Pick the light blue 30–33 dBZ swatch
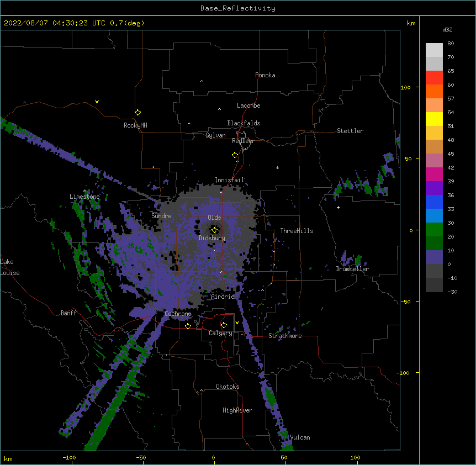The width and height of the screenshot is (476, 465). [434, 216]
